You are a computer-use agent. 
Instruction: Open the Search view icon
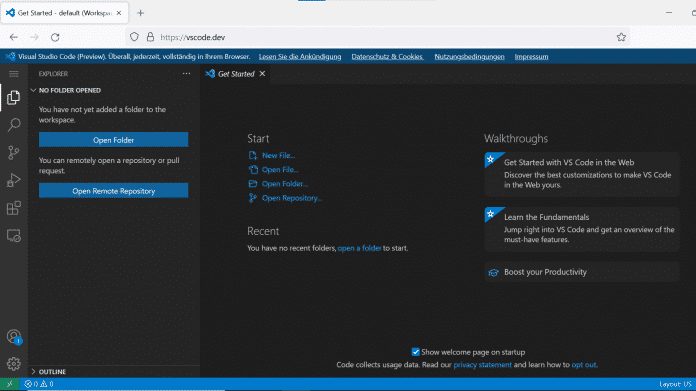click(x=14, y=125)
